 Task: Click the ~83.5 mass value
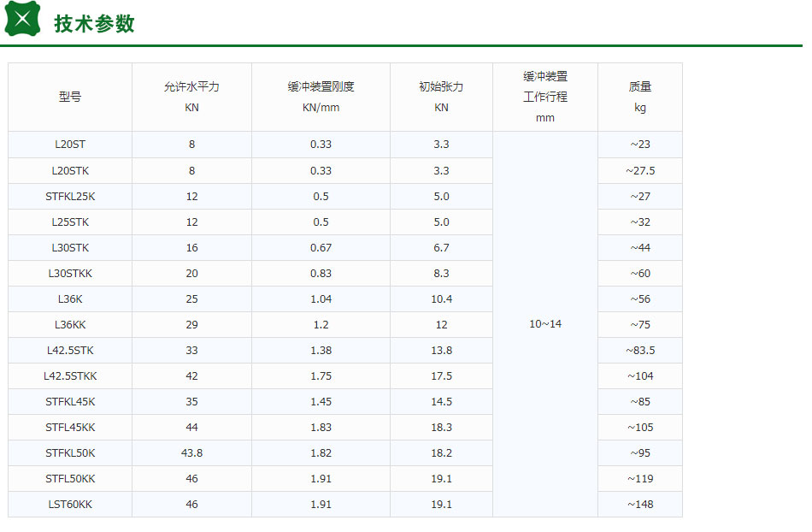tap(640, 351)
